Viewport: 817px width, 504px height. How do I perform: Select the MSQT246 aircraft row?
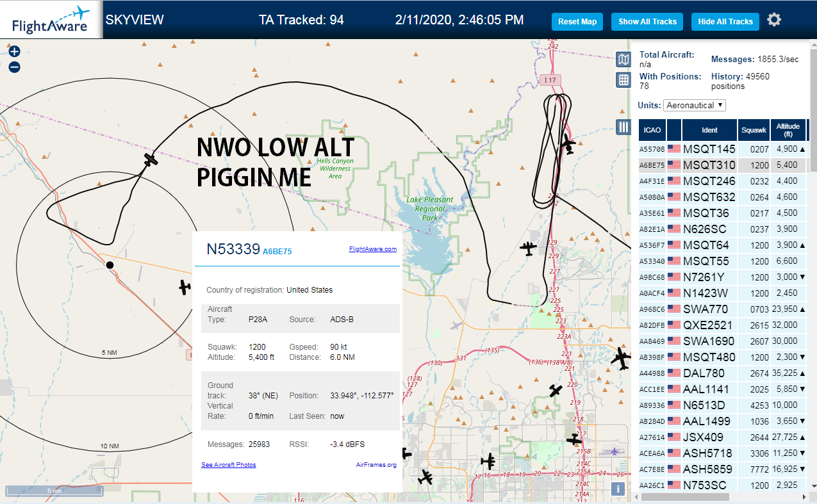(723, 181)
